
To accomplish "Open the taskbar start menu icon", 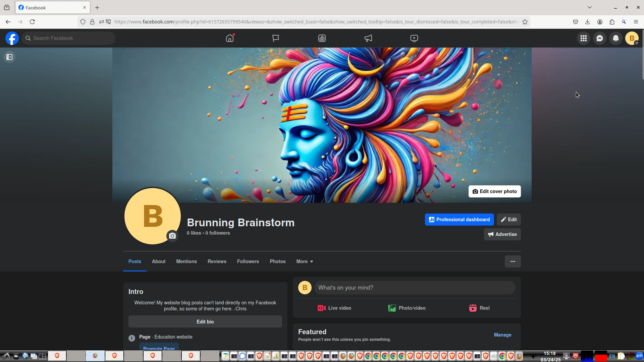I will 6,356.
